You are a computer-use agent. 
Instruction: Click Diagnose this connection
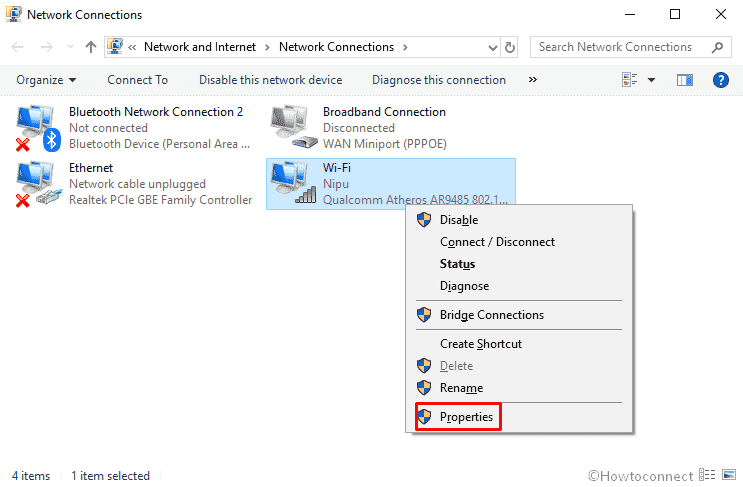pos(438,80)
